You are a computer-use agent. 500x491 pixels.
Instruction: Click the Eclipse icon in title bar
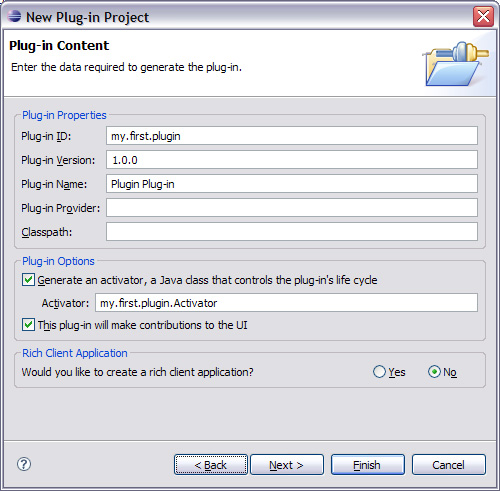(14, 16)
